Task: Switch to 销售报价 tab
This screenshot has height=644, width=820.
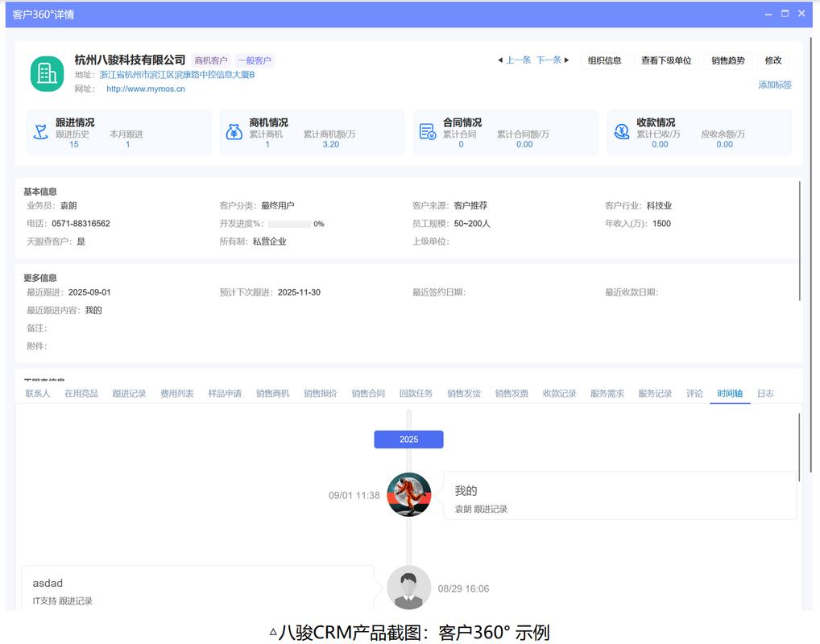Action: [321, 393]
